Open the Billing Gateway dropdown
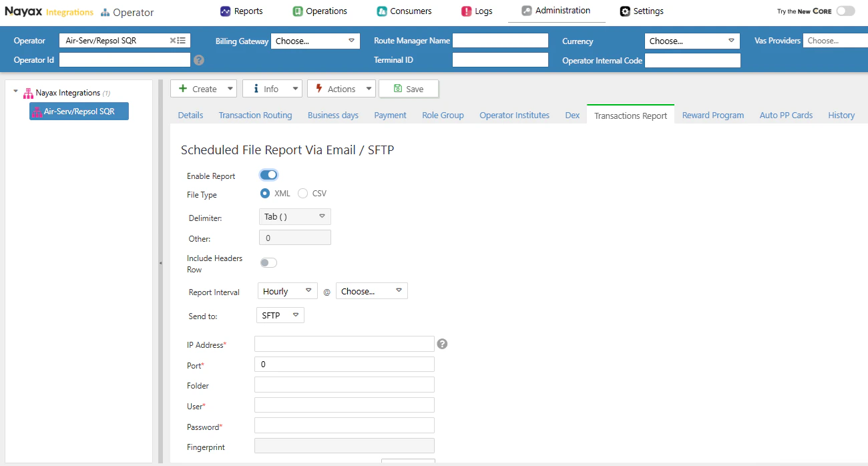This screenshot has height=466, width=868. point(315,41)
